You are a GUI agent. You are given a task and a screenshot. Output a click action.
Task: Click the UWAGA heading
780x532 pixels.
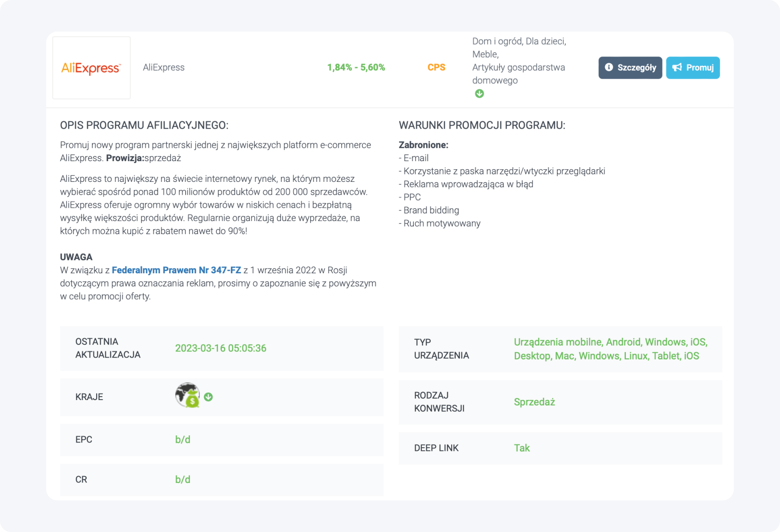(x=76, y=257)
